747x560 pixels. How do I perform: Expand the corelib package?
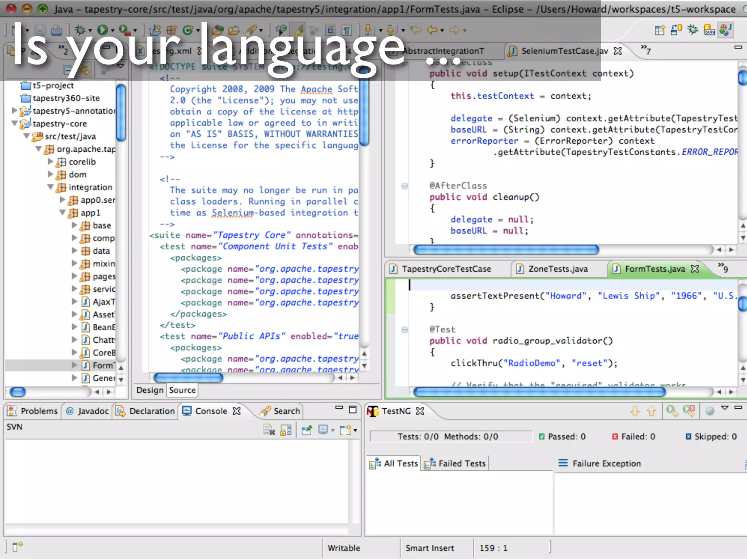(x=51, y=161)
